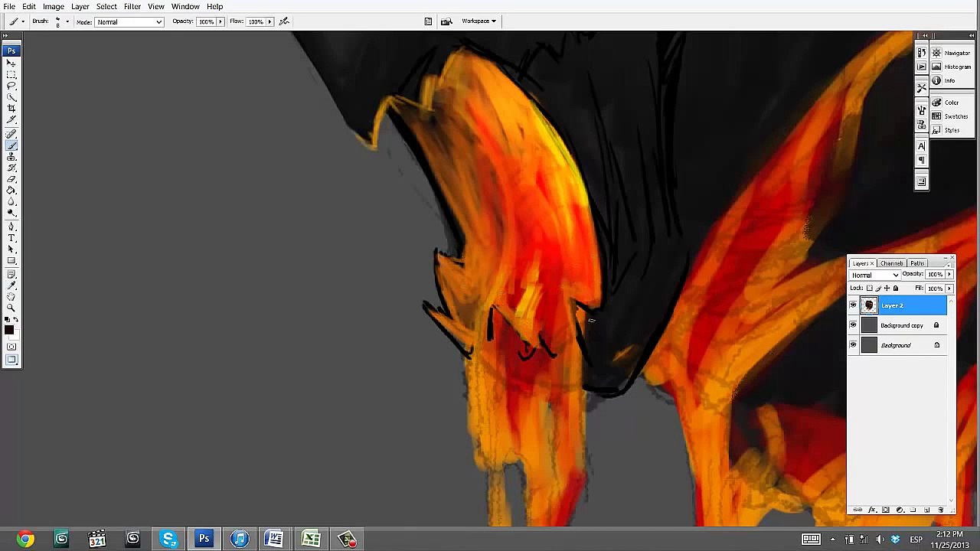Toggle lock transparent pixels
This screenshot has width=980, height=551.
[869, 289]
